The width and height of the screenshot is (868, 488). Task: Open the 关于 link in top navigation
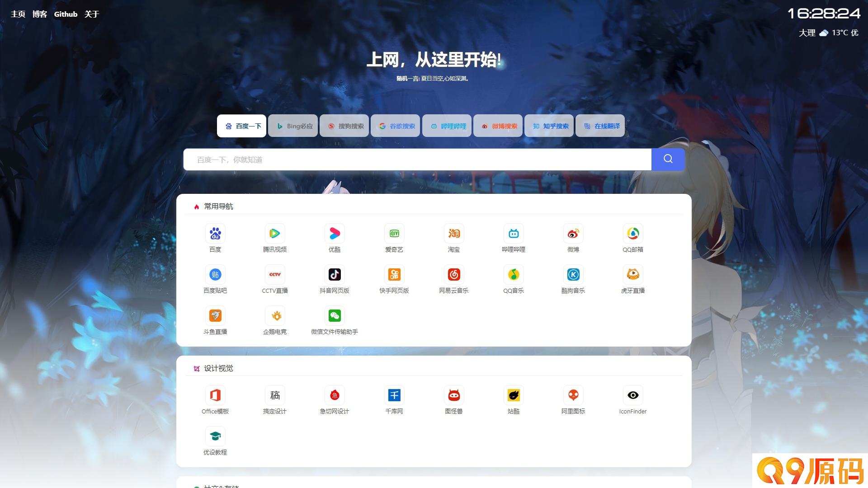pyautogui.click(x=92, y=14)
